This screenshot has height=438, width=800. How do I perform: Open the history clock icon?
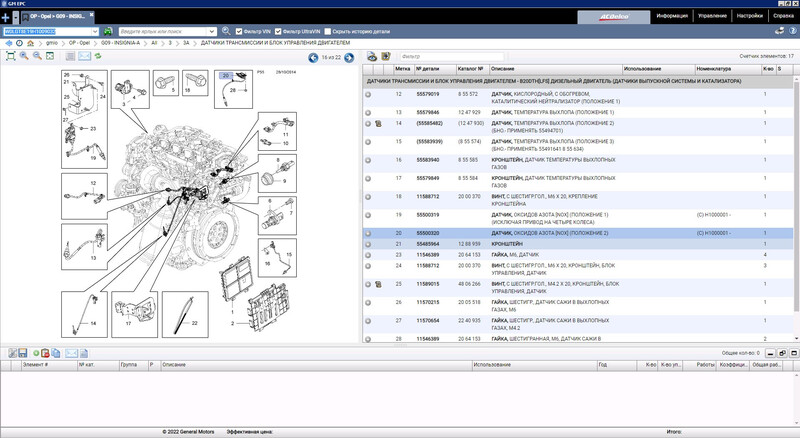[x=19, y=43]
